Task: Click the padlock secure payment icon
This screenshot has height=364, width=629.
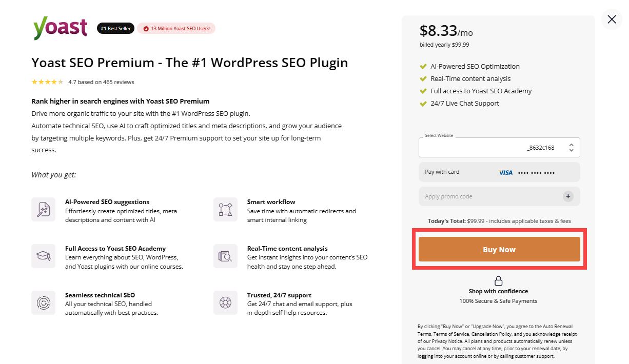Action: [x=498, y=281]
